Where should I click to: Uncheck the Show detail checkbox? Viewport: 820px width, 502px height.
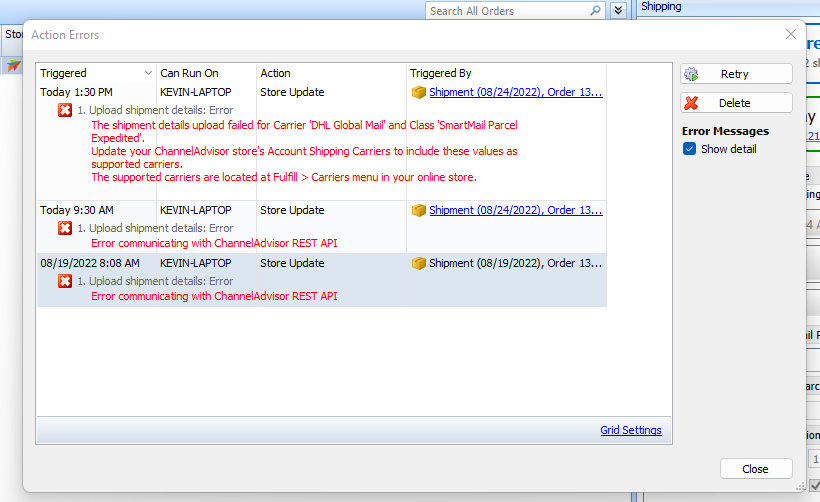click(x=689, y=149)
